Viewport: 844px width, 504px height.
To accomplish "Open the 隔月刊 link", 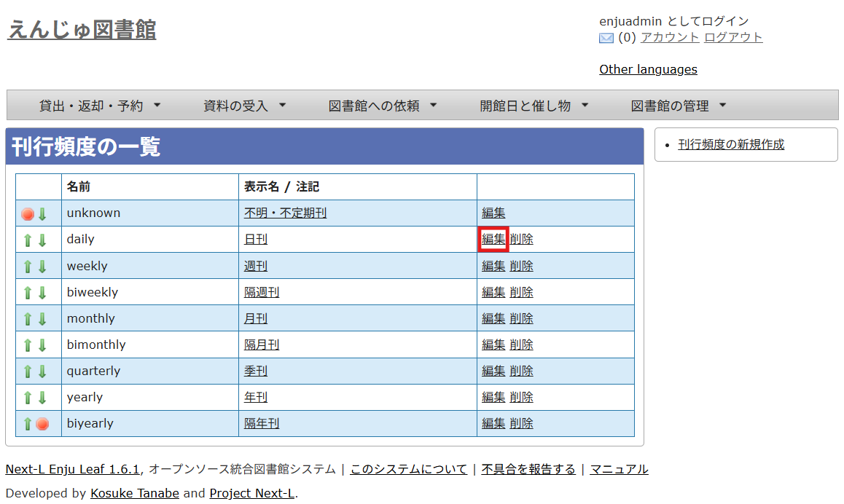I will [262, 344].
